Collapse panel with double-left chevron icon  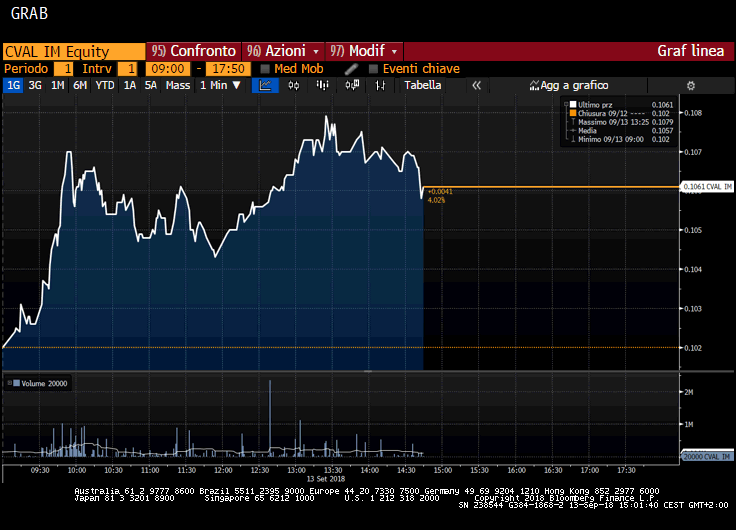(476, 86)
